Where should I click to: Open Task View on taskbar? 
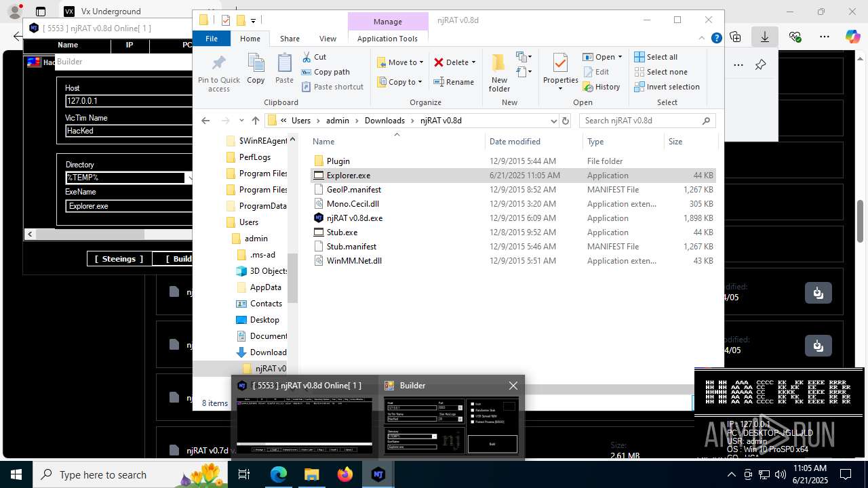coord(244,474)
